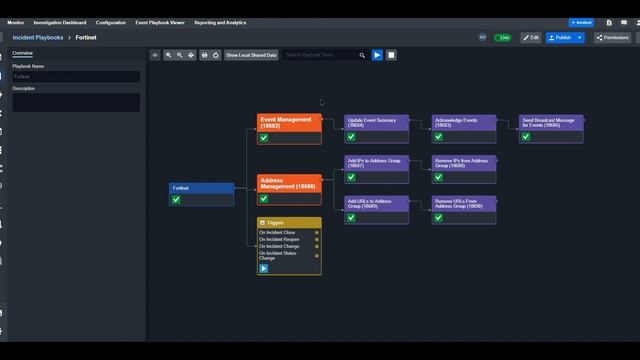Toggle checkbox on Remove IPs from Address Group
The width and height of the screenshot is (640, 360).
point(438,177)
